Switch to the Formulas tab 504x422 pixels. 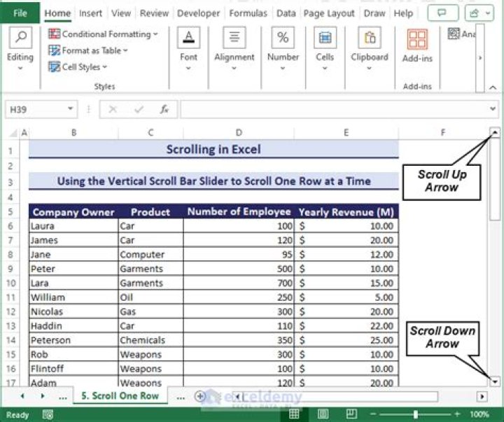(248, 13)
